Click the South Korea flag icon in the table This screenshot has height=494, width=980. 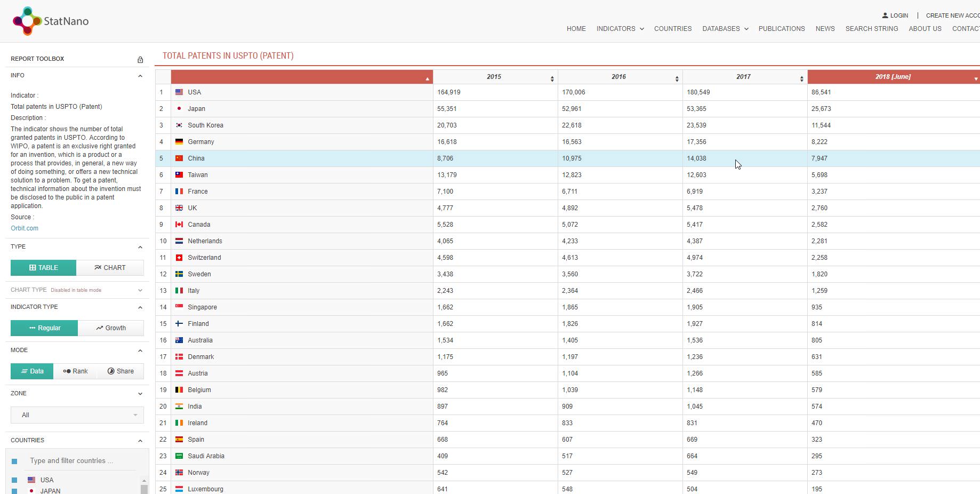tap(179, 125)
